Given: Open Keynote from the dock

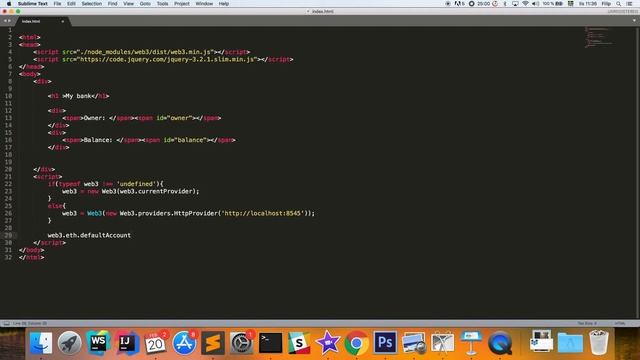Looking at the screenshot, I should click(471, 342).
